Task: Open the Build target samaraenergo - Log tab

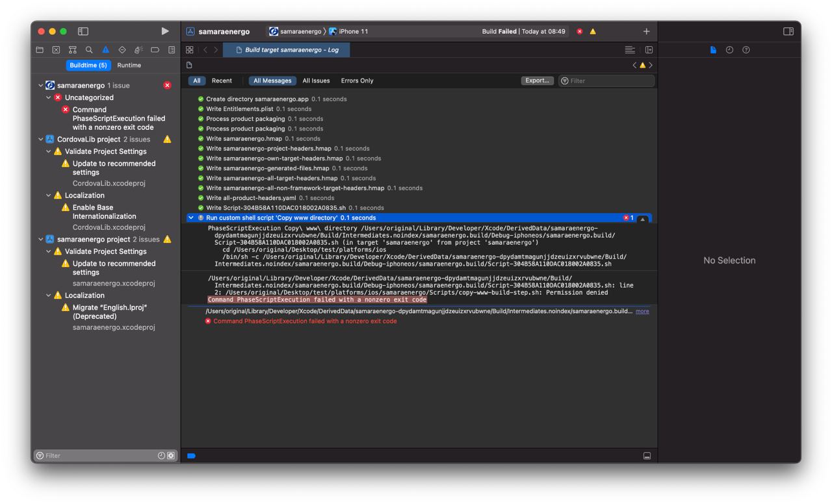Action: pyautogui.click(x=286, y=50)
